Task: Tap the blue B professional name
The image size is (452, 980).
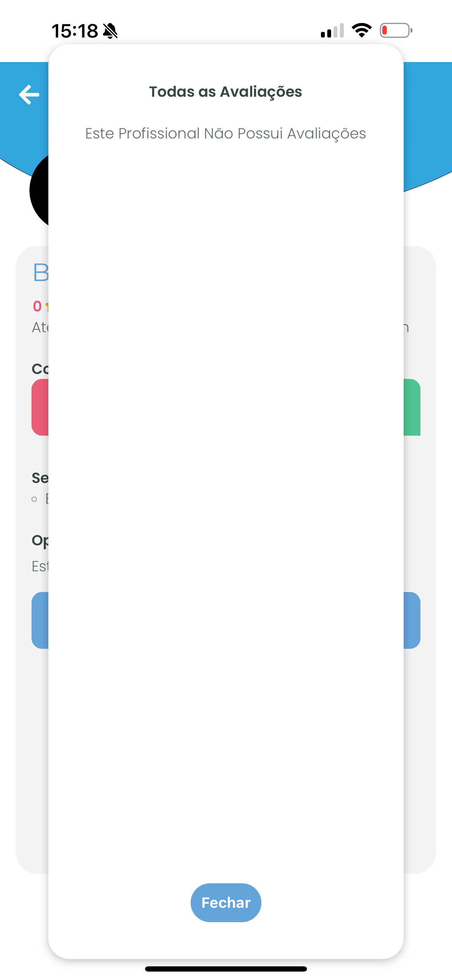Action: tap(41, 272)
